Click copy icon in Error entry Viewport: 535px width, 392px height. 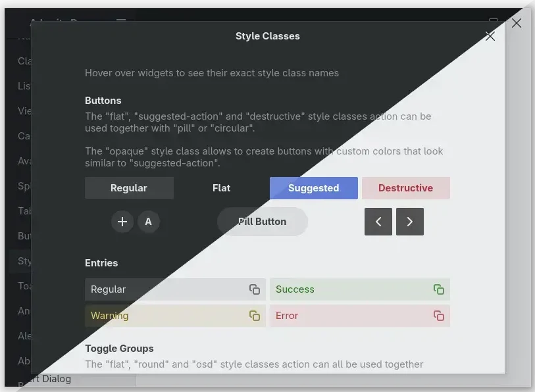pyautogui.click(x=438, y=316)
